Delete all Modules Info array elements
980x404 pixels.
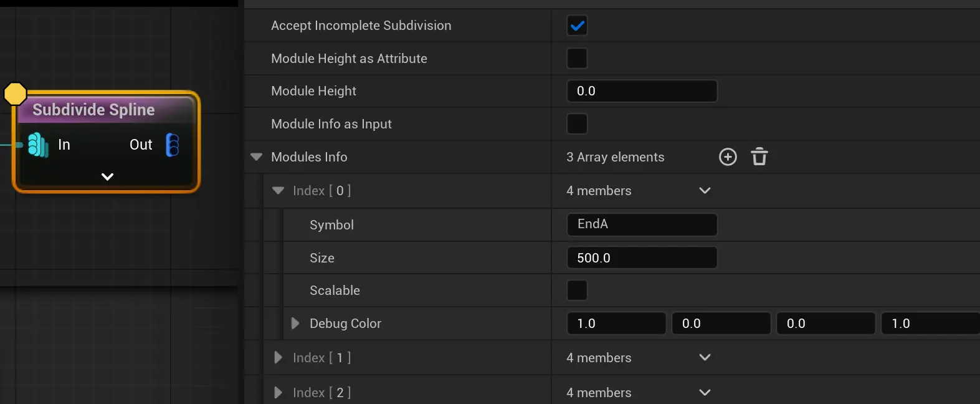759,157
